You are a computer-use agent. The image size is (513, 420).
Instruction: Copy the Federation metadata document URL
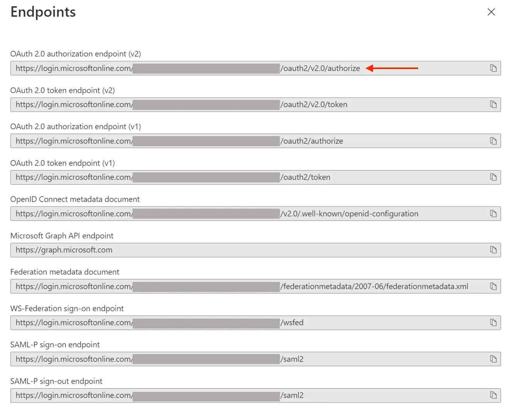point(493,286)
